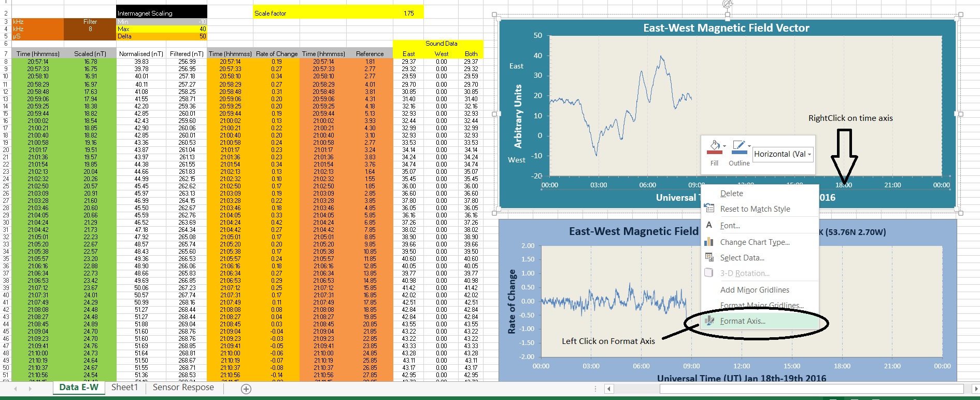The image size is (980, 400).
Task: Click the 21:00 label on top chart axis
Action: coord(892,185)
